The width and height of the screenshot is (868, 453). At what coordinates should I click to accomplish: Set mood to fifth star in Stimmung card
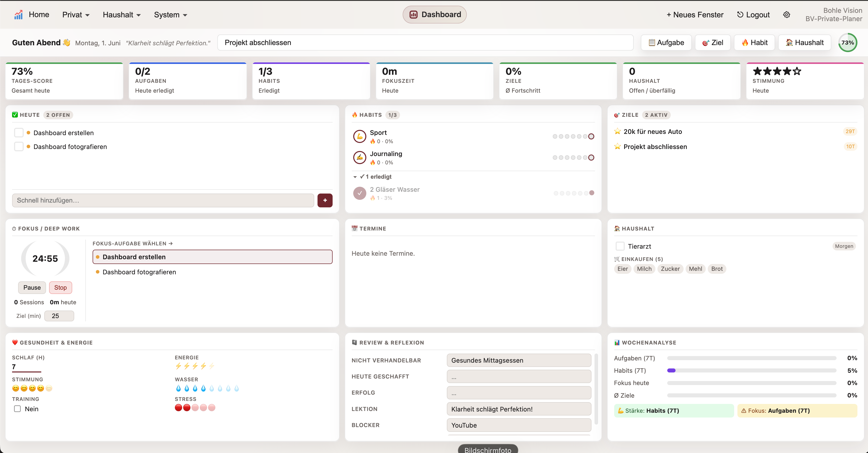797,71
